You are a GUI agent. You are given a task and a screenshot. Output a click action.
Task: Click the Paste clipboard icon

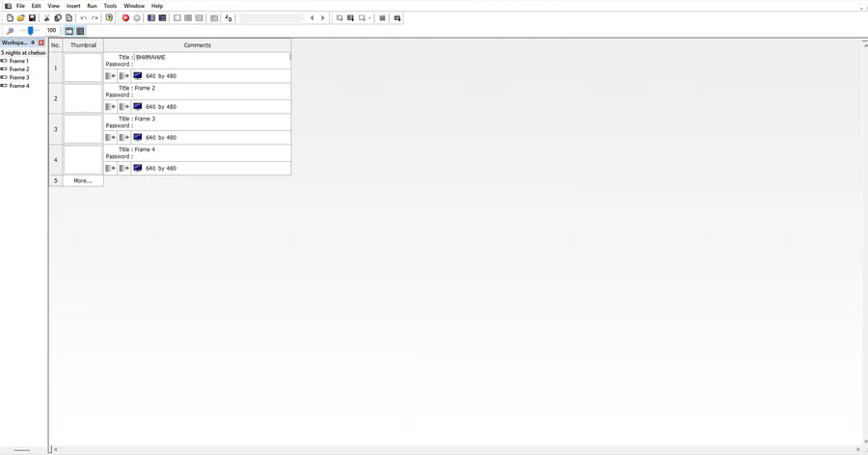(68, 18)
